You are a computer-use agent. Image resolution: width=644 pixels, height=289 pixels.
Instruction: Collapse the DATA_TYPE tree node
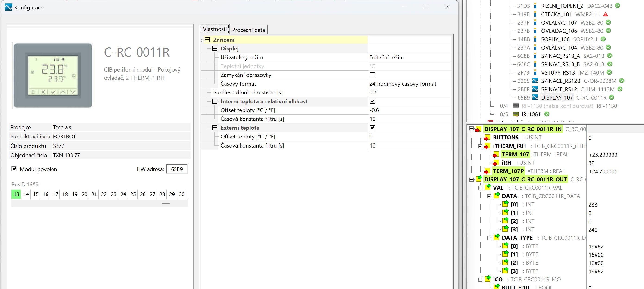[489, 238]
